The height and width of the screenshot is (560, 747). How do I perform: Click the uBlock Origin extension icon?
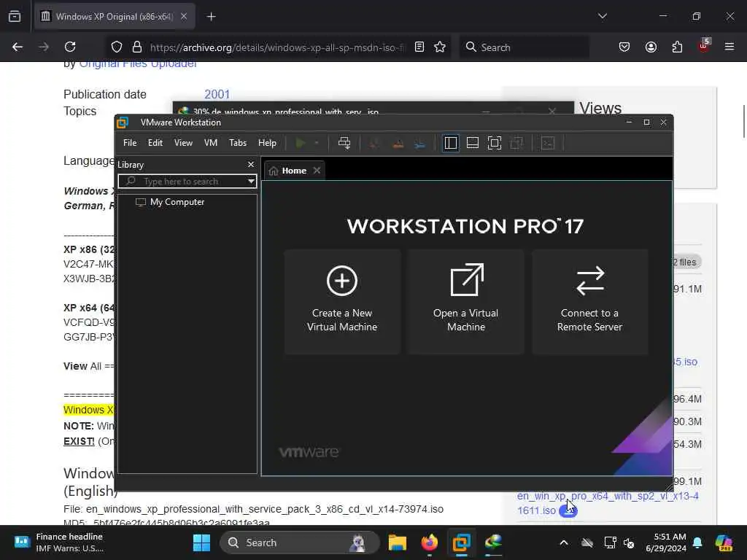point(704,46)
